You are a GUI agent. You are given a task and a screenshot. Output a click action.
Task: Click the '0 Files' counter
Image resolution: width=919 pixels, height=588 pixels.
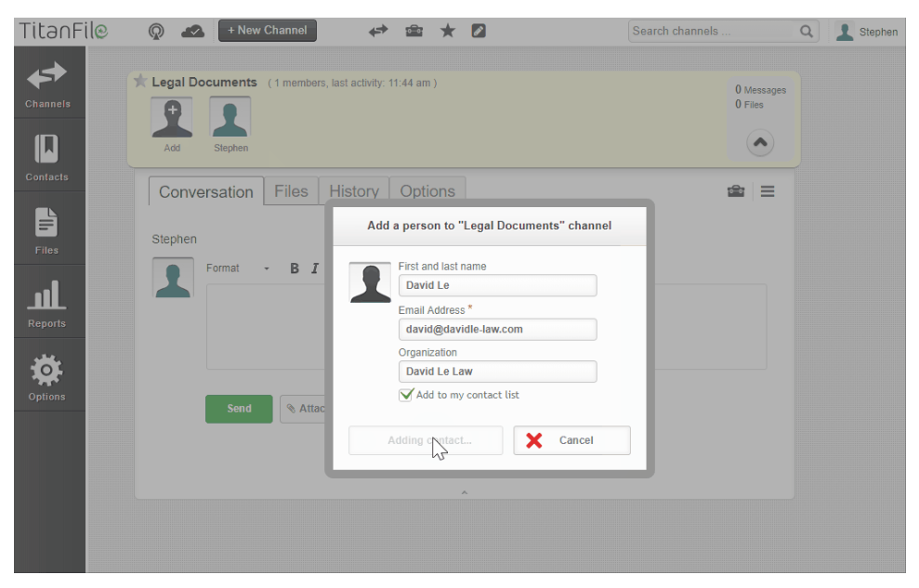pos(749,104)
